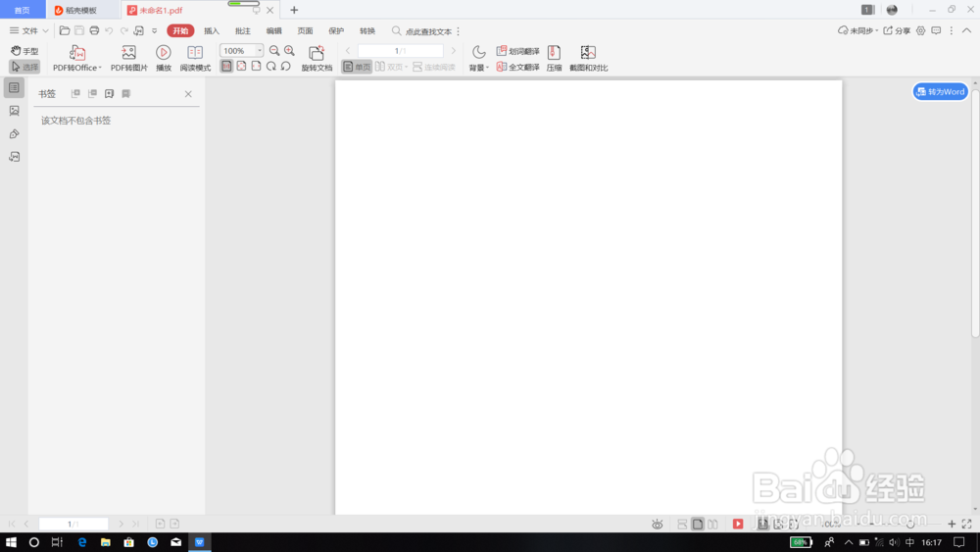Click the 转为Word button

941,91
